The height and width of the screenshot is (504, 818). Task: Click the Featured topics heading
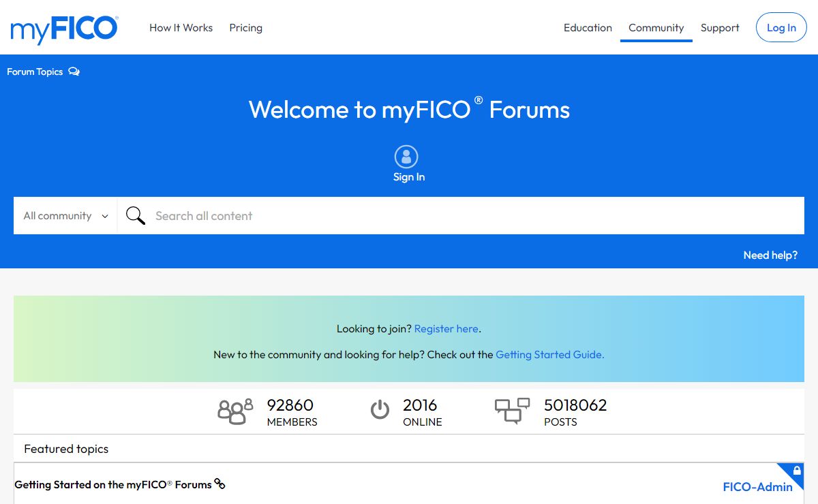(x=66, y=449)
